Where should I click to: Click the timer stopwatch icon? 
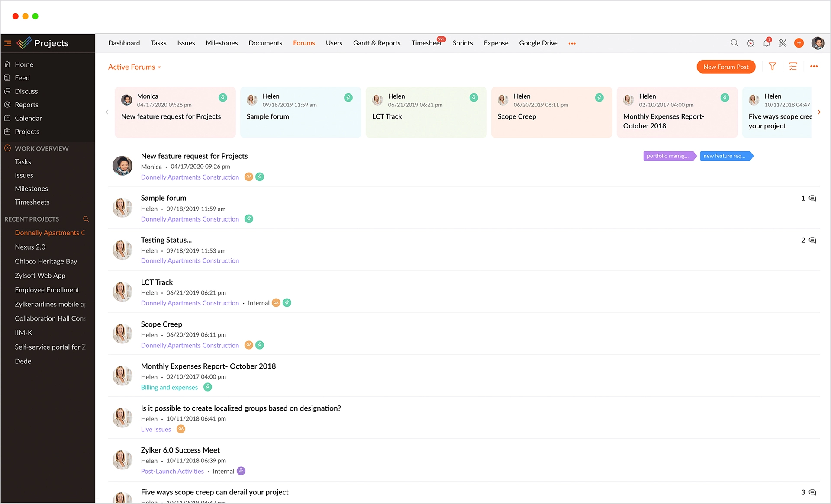coord(750,43)
